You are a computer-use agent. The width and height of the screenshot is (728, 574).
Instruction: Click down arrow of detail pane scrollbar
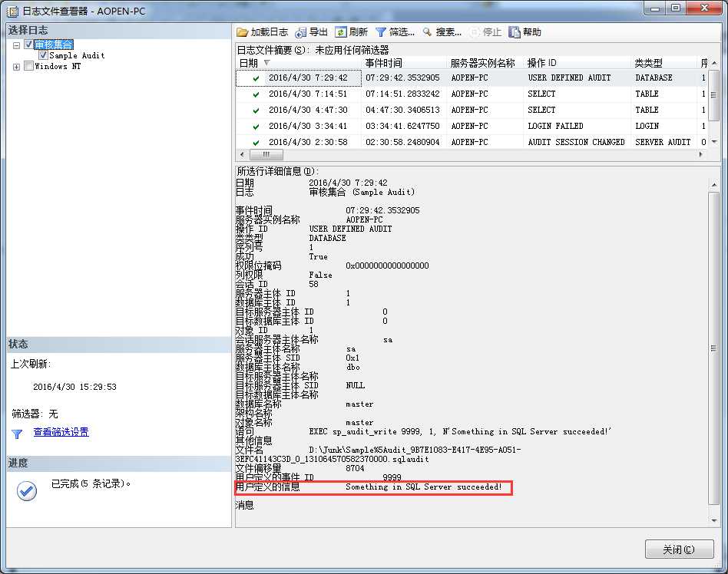(x=713, y=520)
